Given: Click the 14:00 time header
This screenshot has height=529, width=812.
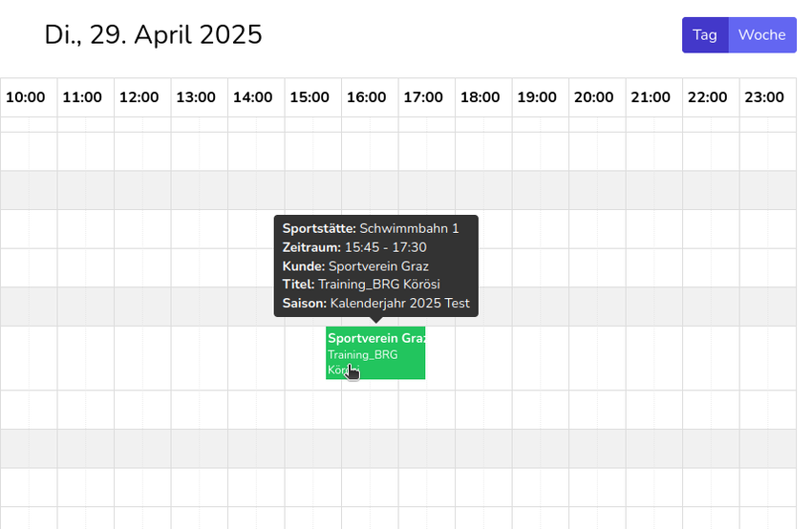Looking at the screenshot, I should [x=253, y=97].
